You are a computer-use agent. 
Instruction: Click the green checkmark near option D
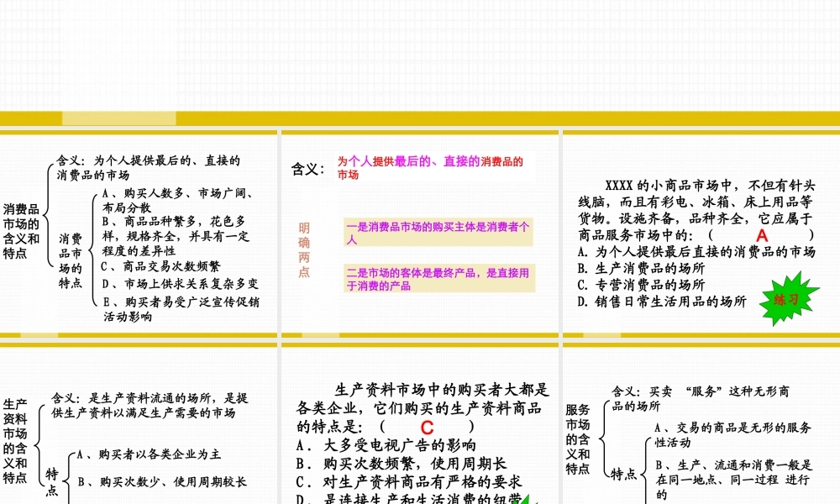[527, 499]
